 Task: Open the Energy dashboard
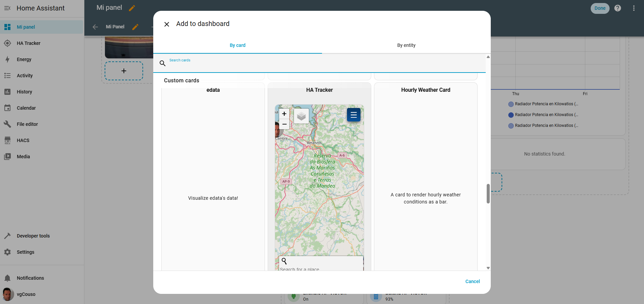[42, 59]
